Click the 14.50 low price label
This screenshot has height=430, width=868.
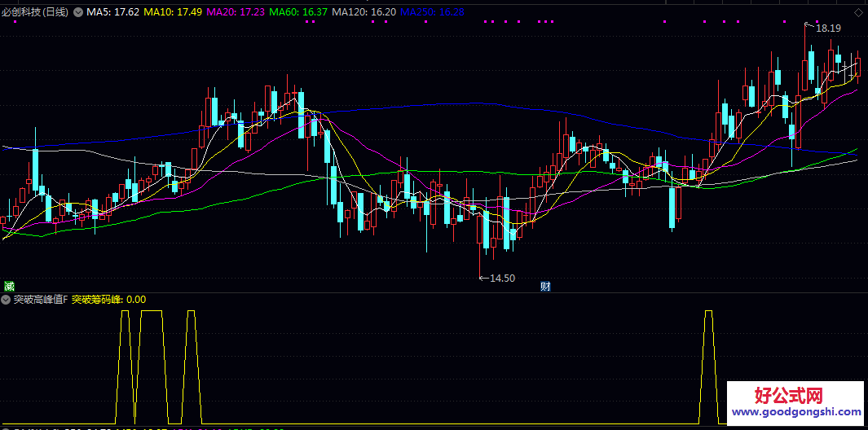pos(503,279)
